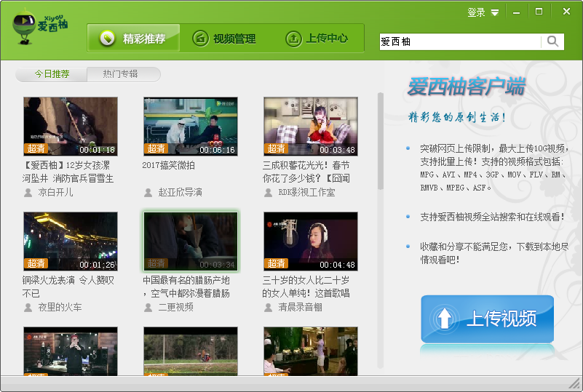Viewport: 583px width, 392px height.
Task: Click the 视频管理 folder icon
Action: [x=200, y=39]
